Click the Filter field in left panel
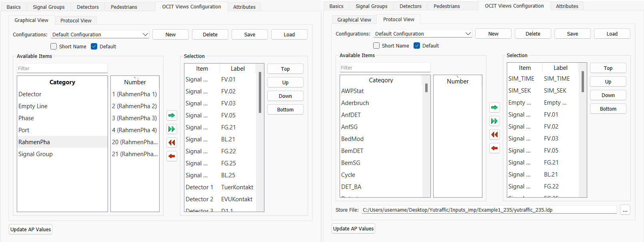This screenshot has width=644, height=242. pyautogui.click(x=62, y=69)
